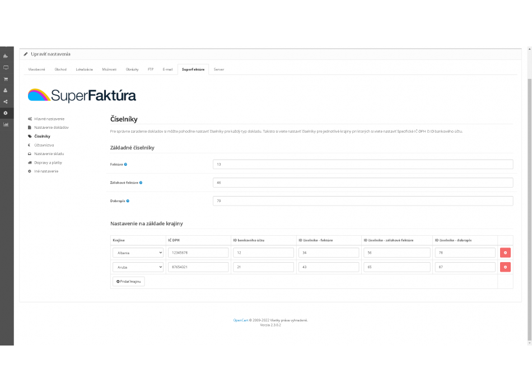Follow the OpenCart footer link

pyautogui.click(x=241, y=320)
